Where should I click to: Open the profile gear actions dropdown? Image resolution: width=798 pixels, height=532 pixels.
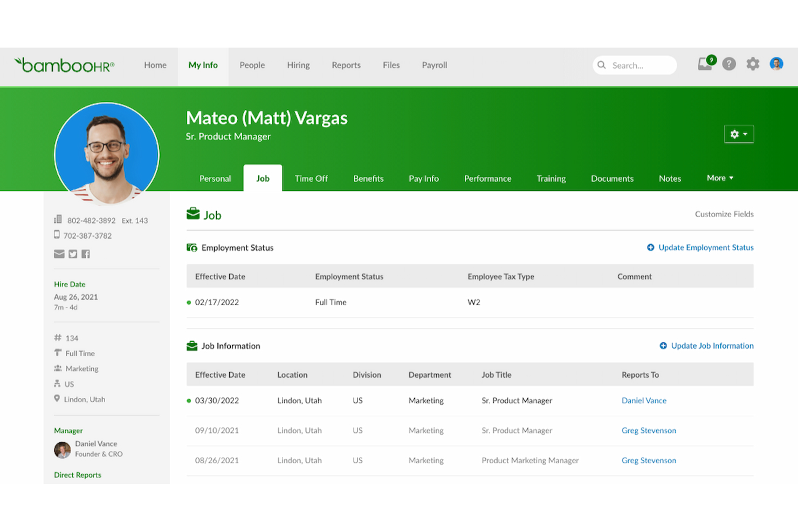tap(739, 134)
